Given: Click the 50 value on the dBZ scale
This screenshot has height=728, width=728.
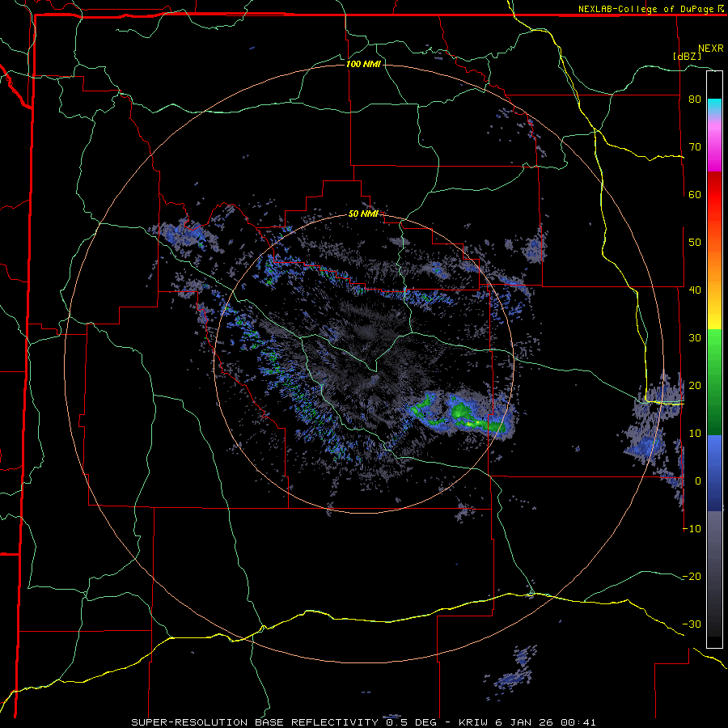Looking at the screenshot, I should click(x=695, y=243).
